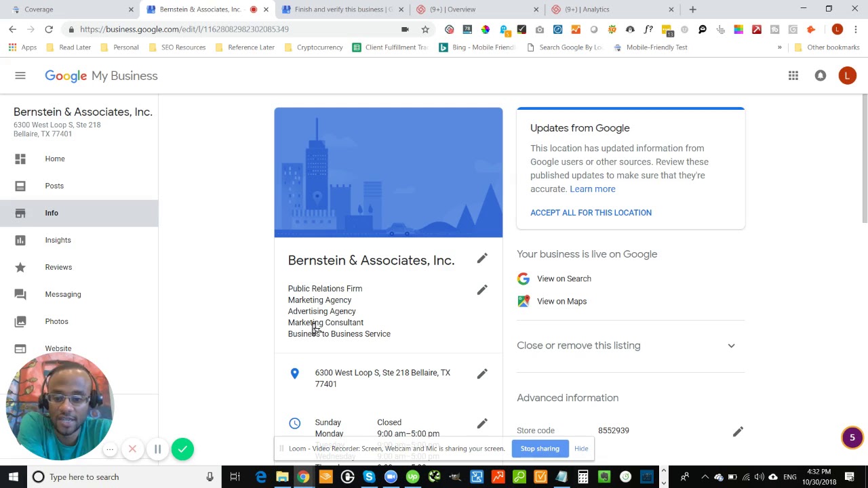Open the hamburger navigation menu

pos(20,76)
